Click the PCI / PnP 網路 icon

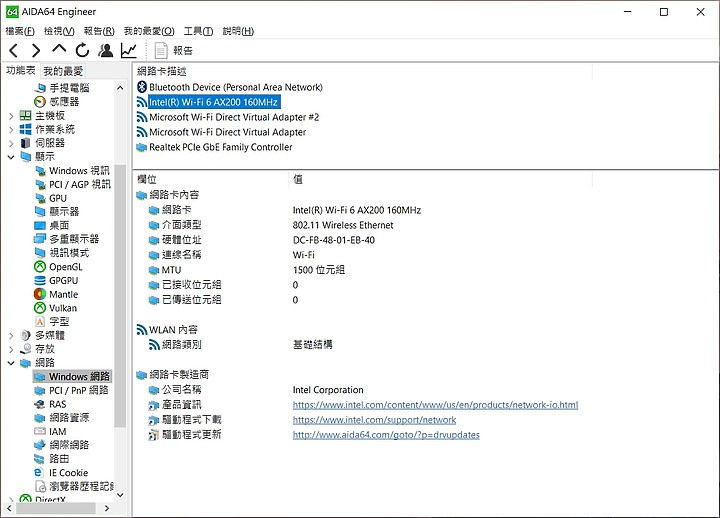click(x=40, y=390)
